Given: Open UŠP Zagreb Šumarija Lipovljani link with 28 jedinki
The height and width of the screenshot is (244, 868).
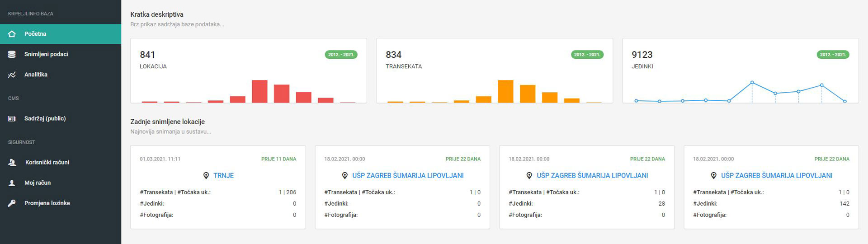Looking at the screenshot, I should [x=592, y=175].
